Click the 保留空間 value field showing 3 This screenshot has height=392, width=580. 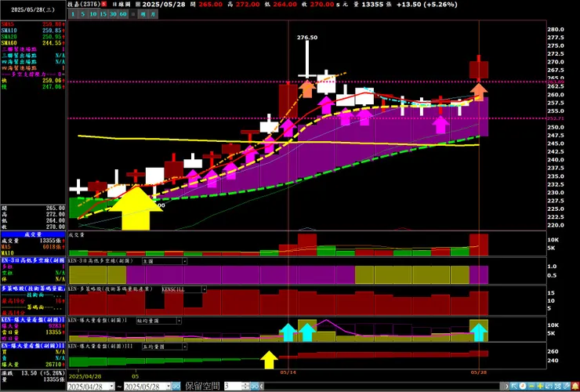click(233, 387)
